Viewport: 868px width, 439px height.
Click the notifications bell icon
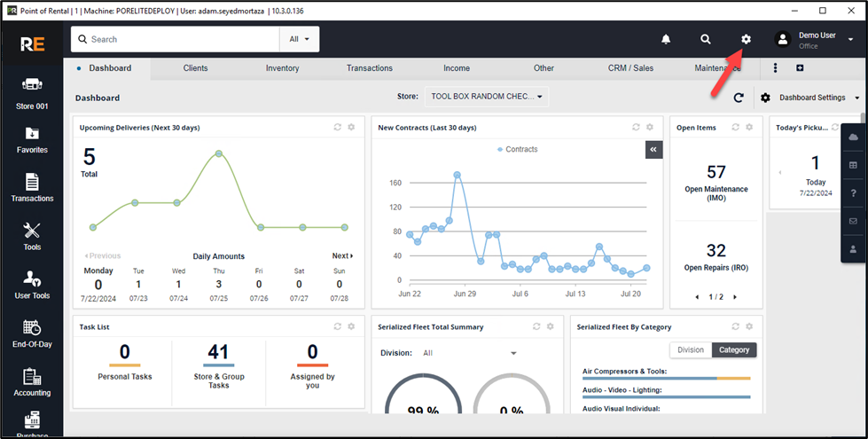pyautogui.click(x=665, y=39)
